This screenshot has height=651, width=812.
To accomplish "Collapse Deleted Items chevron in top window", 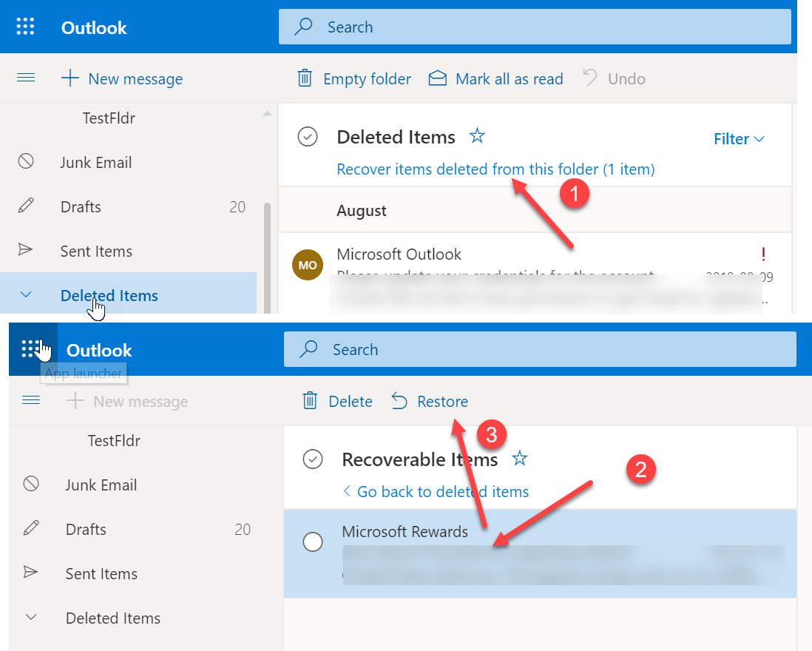I will click(26, 294).
